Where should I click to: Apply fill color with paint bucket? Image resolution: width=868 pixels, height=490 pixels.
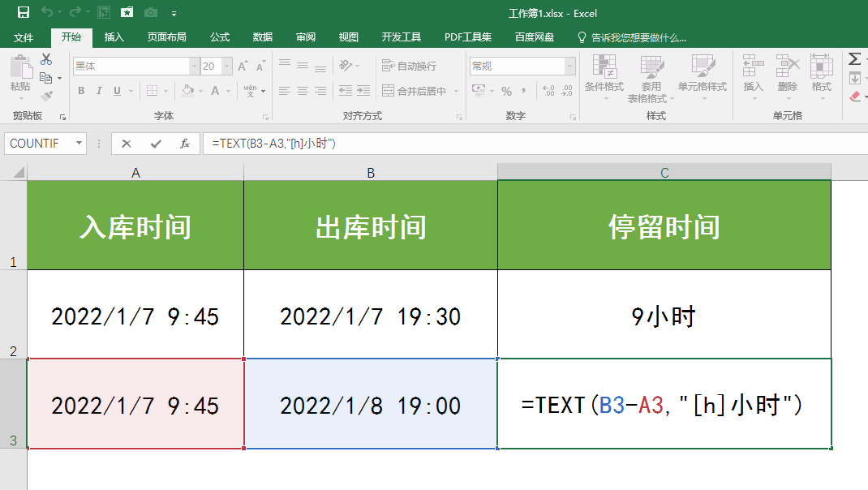click(x=188, y=91)
